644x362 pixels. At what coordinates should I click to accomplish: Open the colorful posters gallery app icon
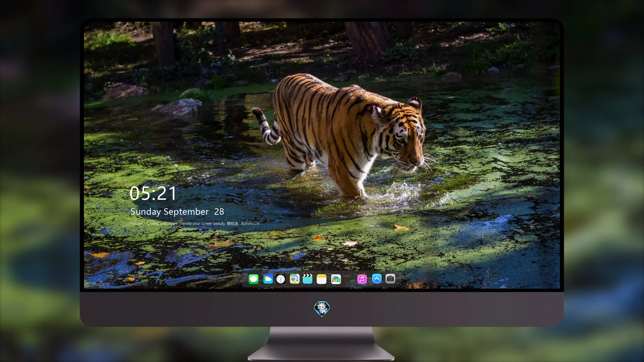336,279
